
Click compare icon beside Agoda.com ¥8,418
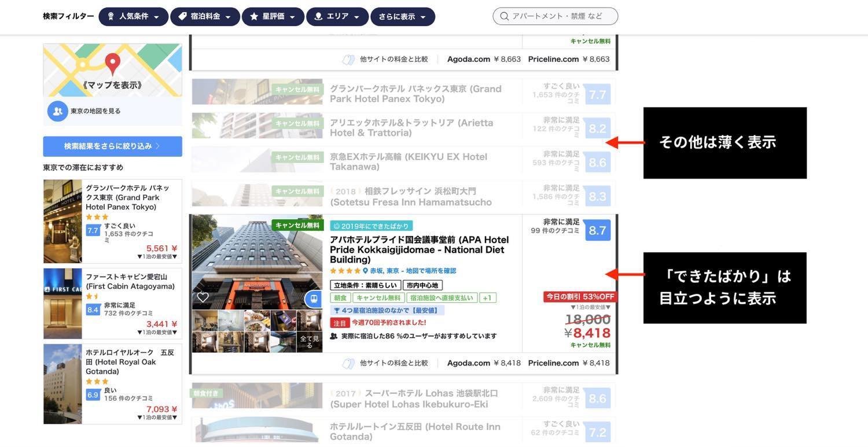348,363
